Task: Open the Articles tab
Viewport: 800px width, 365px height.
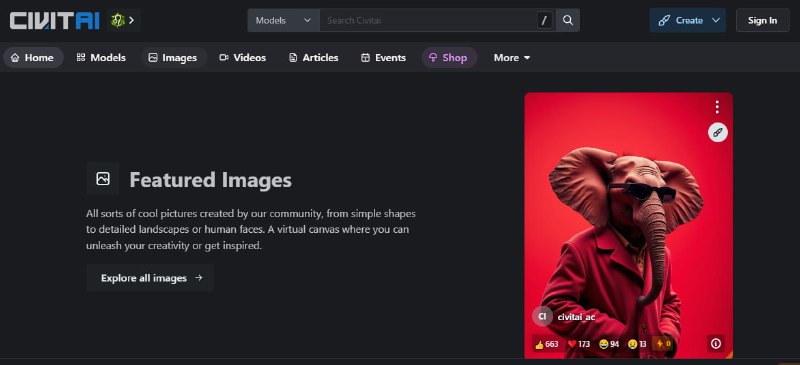Action: (314, 58)
